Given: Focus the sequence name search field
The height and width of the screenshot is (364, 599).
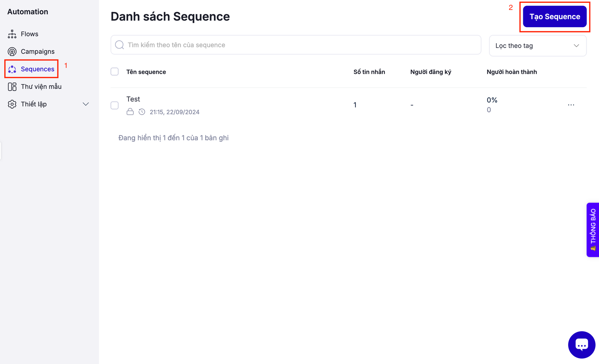Looking at the screenshot, I should (x=299, y=45).
